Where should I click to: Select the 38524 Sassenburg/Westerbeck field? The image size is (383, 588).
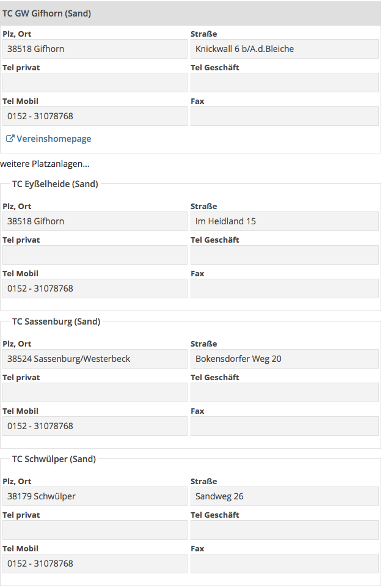point(95,359)
